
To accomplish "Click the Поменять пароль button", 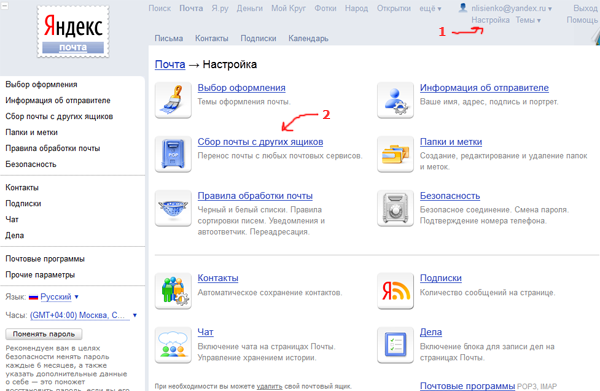I will tap(44, 334).
